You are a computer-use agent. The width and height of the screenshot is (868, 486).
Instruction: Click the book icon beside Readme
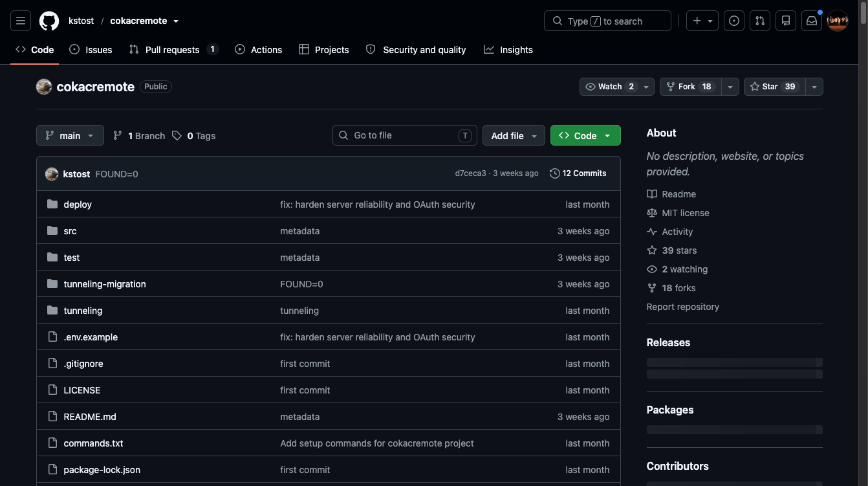click(x=652, y=194)
